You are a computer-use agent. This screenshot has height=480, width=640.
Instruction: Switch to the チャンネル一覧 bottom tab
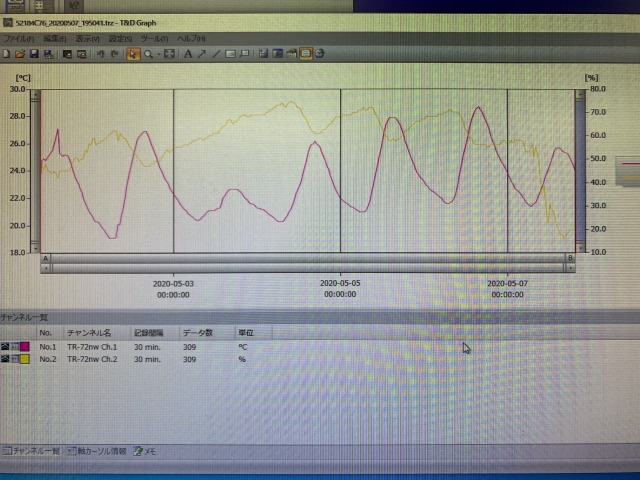31,451
